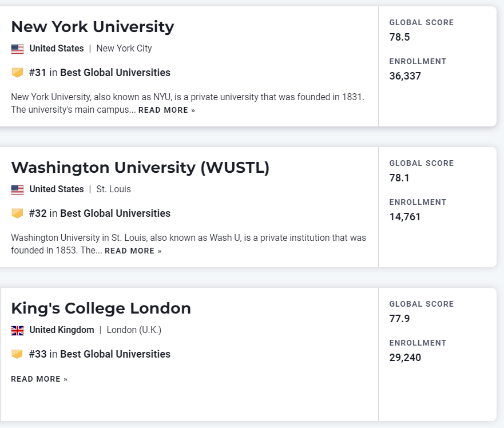
Task: Click the ranking badge icon next to #32
Action: [x=17, y=213]
